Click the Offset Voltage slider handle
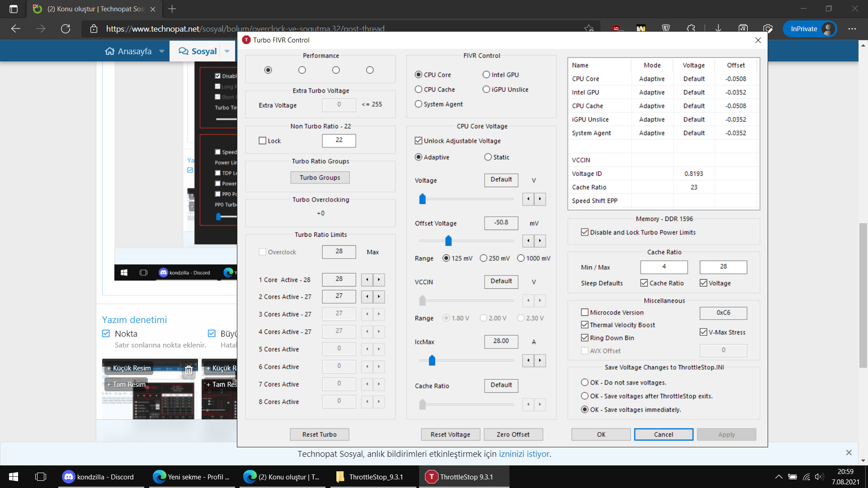The width and height of the screenshot is (868, 488). tap(448, 241)
